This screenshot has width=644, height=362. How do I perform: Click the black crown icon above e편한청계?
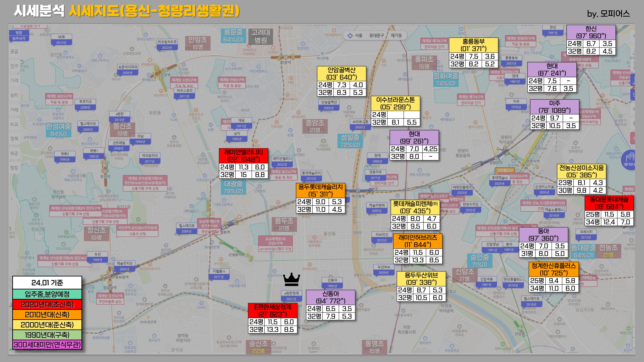(x=291, y=280)
